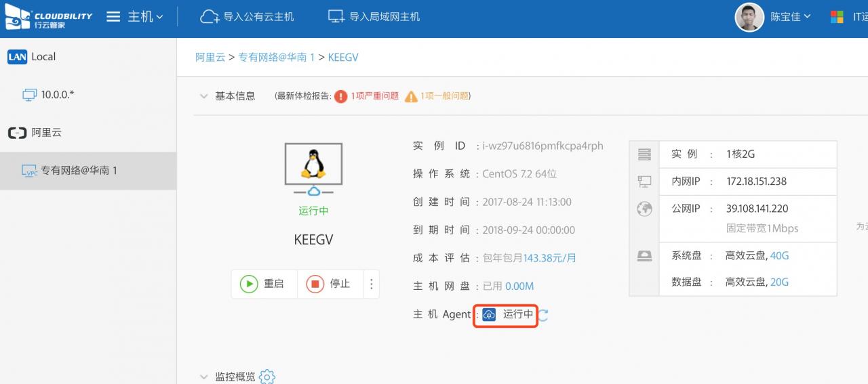Click the Agent 运行中 status text
Screen dimensions: 868x384
(x=518, y=314)
